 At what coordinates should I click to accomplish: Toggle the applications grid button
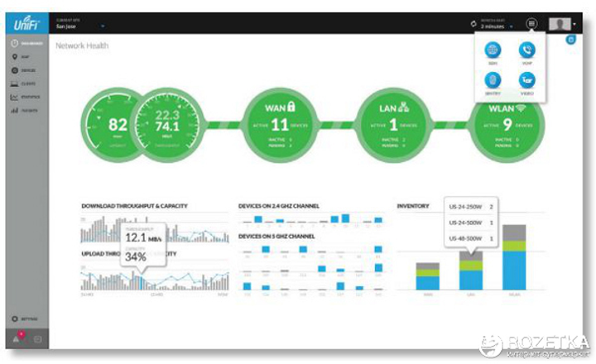pos(531,23)
